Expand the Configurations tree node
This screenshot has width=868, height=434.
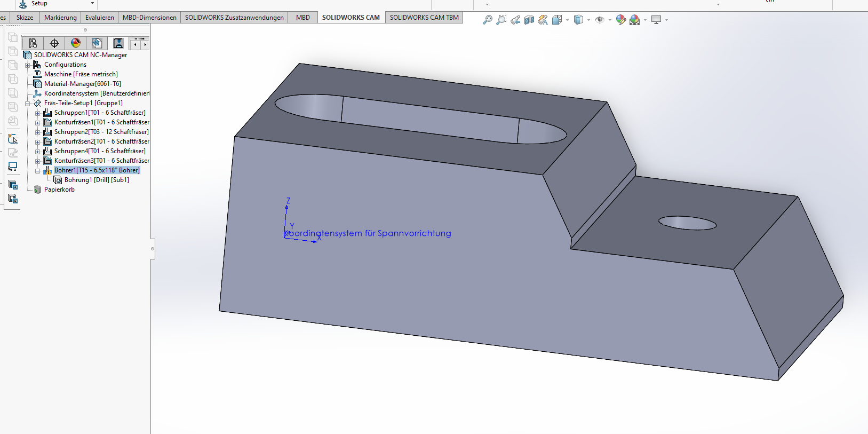[x=28, y=65]
